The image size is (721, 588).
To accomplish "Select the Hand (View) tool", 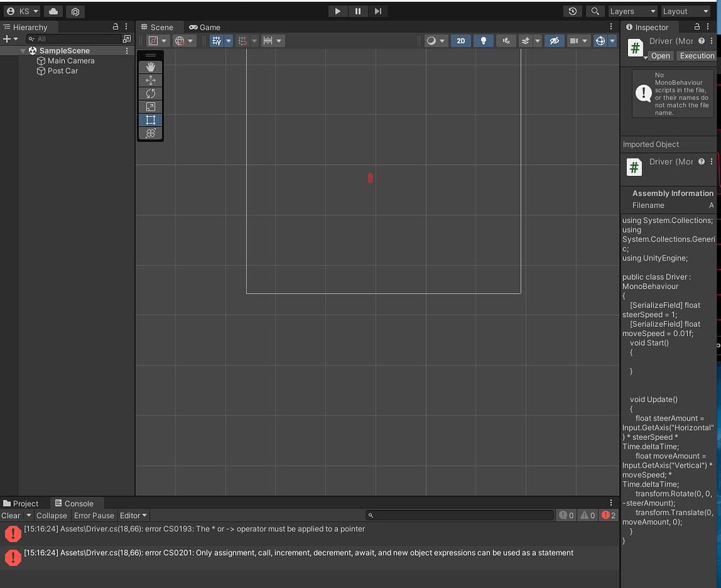I will [x=150, y=67].
